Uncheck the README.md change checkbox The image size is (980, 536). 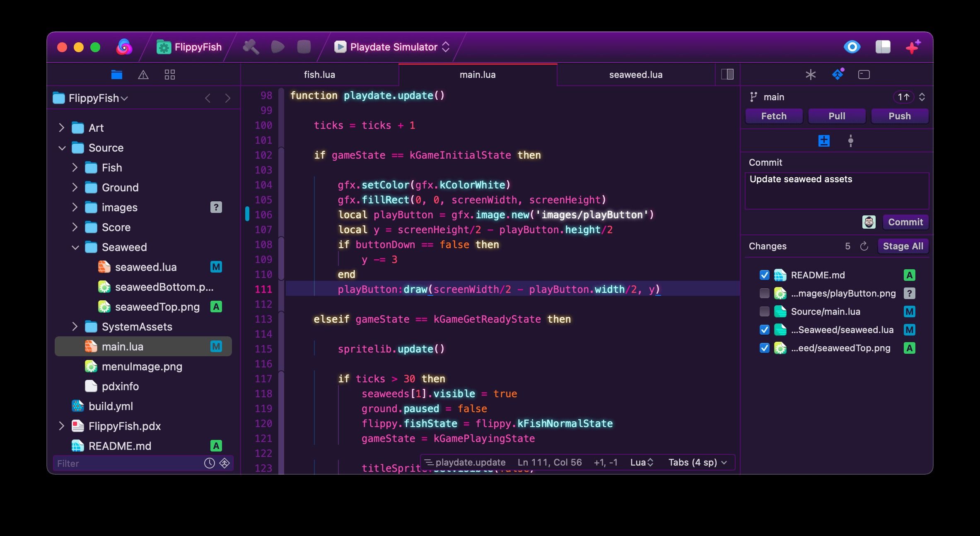click(x=765, y=275)
